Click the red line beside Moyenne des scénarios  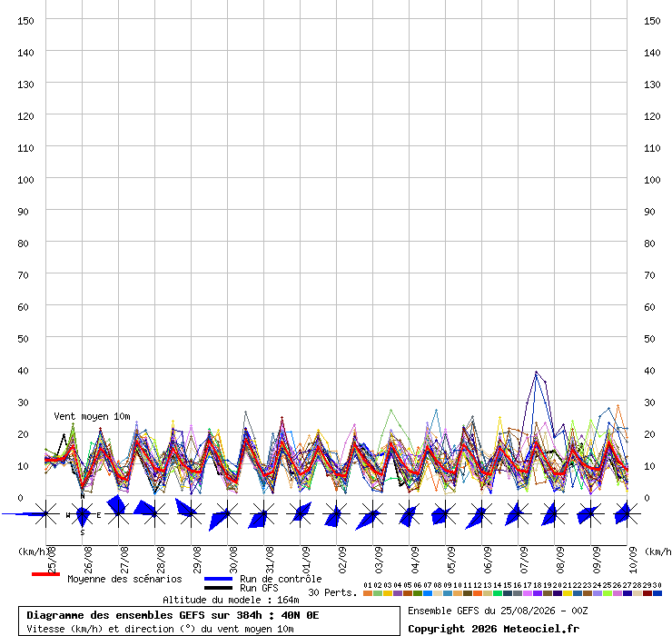pyautogui.click(x=45, y=574)
